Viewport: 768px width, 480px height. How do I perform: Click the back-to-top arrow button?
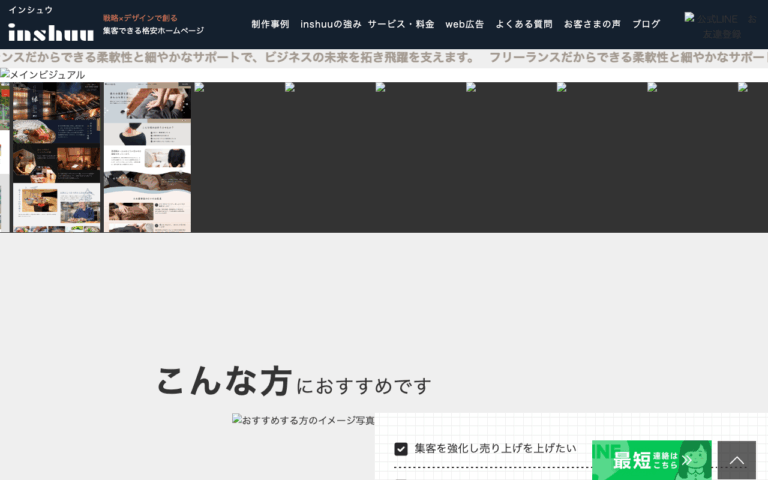tap(737, 460)
